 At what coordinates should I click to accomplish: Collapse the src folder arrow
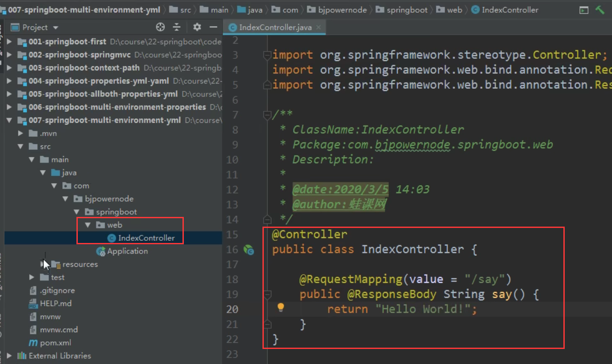20,146
